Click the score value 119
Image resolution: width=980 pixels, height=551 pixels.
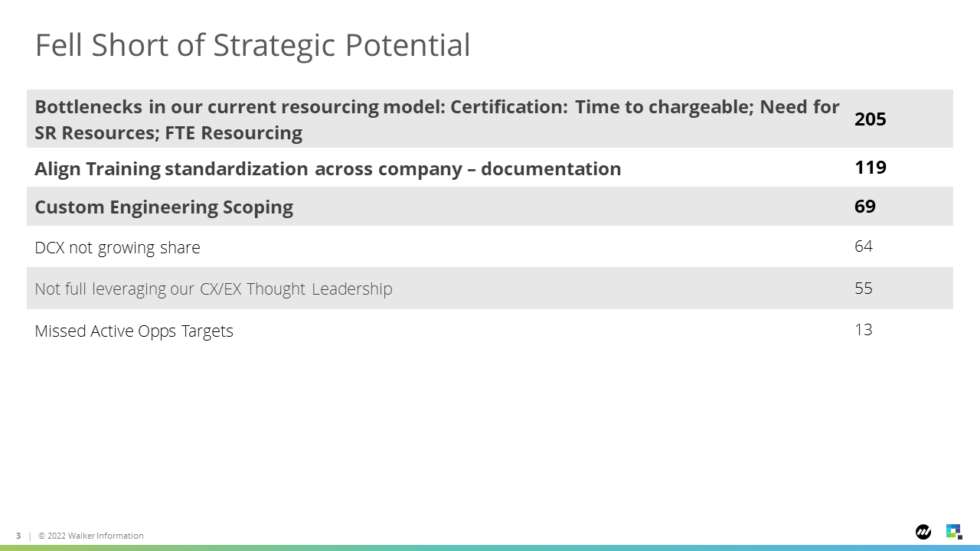[x=871, y=168]
